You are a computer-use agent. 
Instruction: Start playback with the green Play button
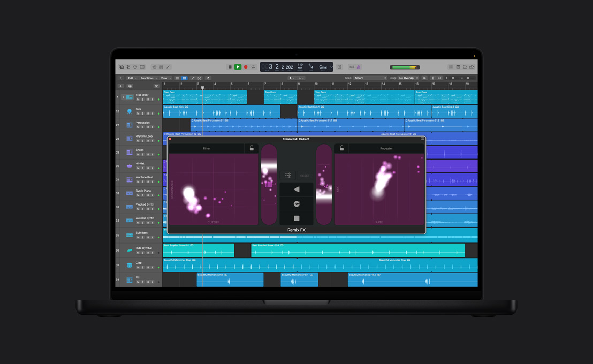[237, 66]
